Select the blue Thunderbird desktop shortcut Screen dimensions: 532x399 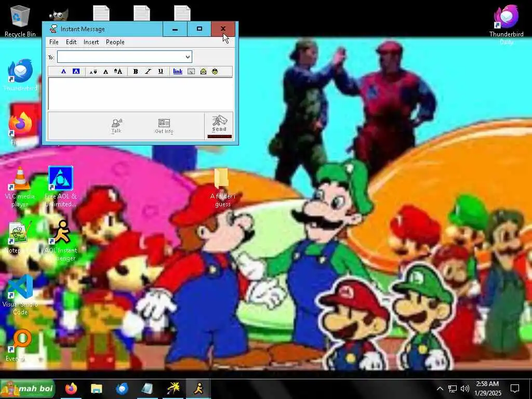(20, 75)
